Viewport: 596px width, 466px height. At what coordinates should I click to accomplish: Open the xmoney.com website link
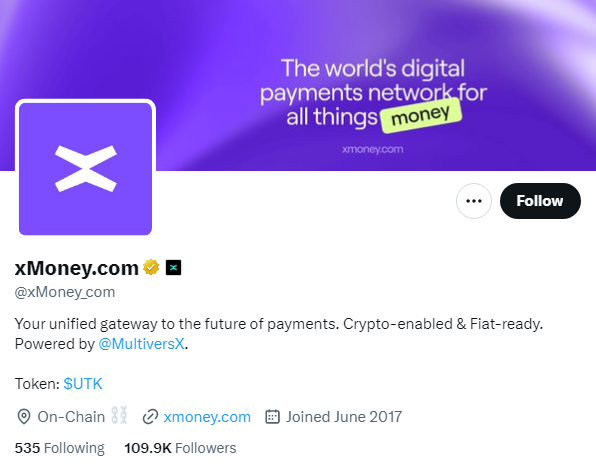point(207,417)
